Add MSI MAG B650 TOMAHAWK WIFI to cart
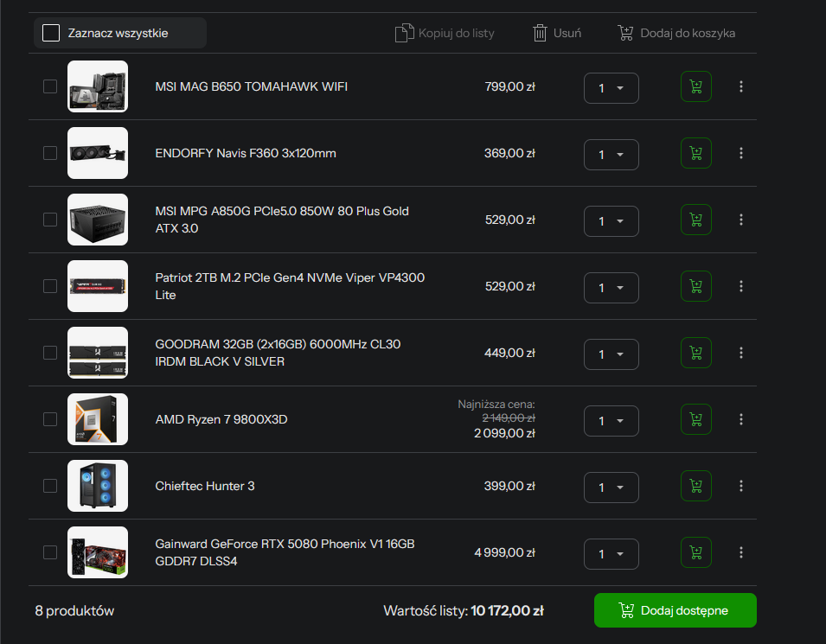 click(696, 86)
